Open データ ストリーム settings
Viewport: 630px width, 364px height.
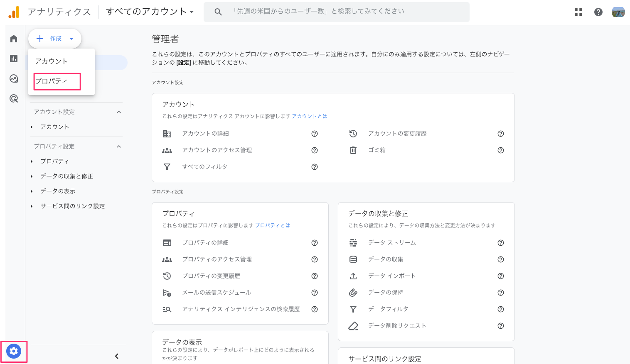coord(392,243)
